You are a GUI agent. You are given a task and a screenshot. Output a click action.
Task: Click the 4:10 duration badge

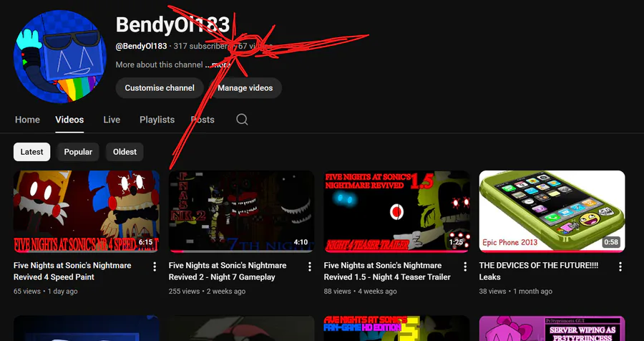coord(301,242)
